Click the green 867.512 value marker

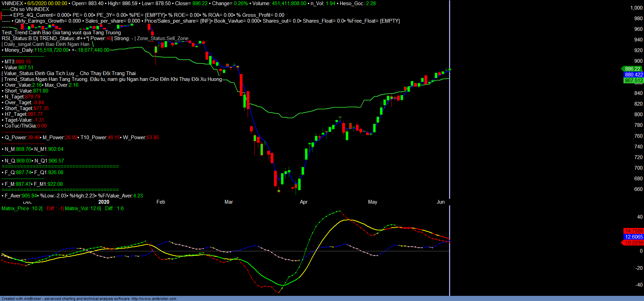[633, 81]
